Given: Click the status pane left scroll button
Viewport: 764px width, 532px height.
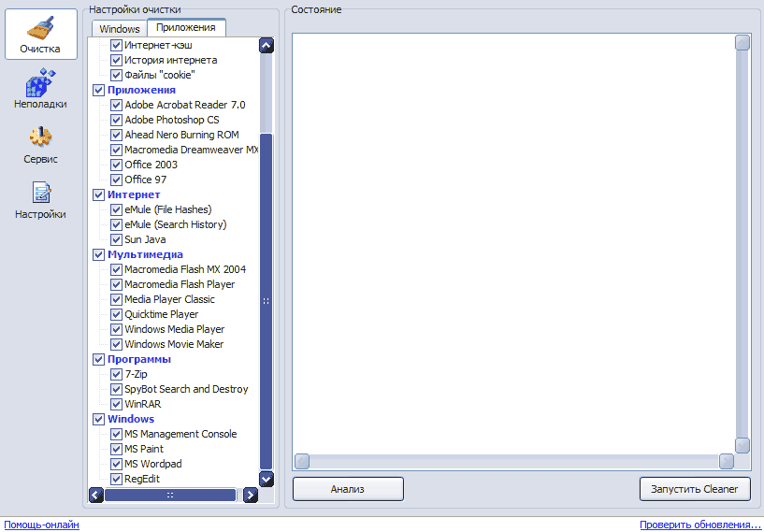Looking at the screenshot, I should 302,461.
